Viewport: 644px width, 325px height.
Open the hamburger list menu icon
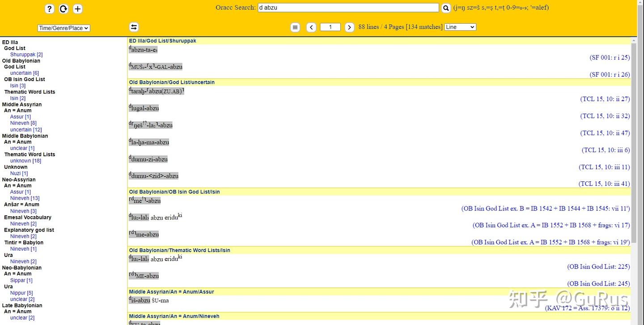click(295, 27)
